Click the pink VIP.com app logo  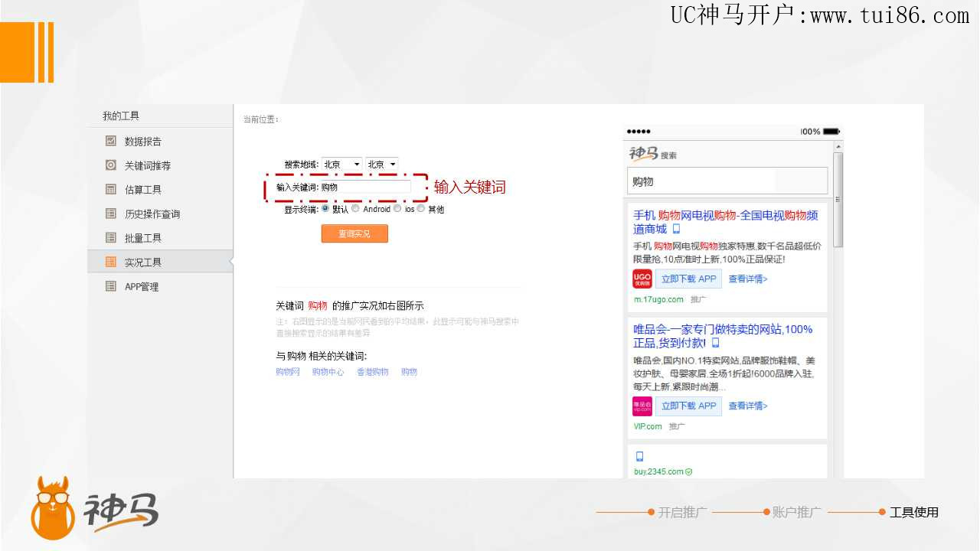click(642, 406)
